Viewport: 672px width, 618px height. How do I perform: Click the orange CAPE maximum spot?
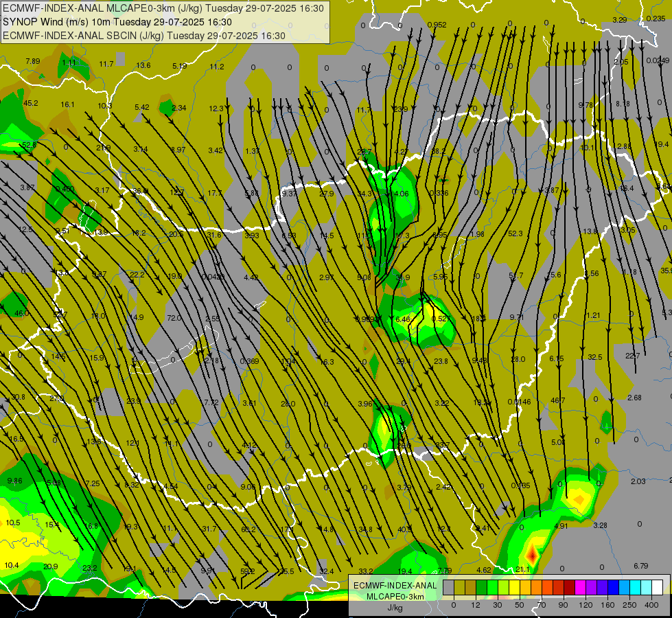click(579, 500)
